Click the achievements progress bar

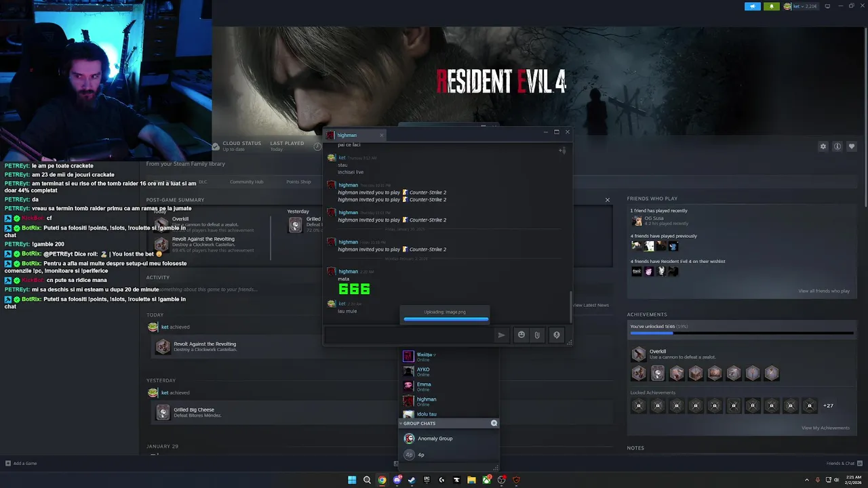pyautogui.click(x=742, y=333)
